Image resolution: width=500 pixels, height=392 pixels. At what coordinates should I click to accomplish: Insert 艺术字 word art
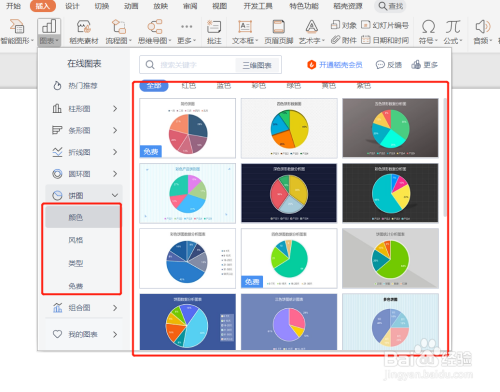click(312, 32)
